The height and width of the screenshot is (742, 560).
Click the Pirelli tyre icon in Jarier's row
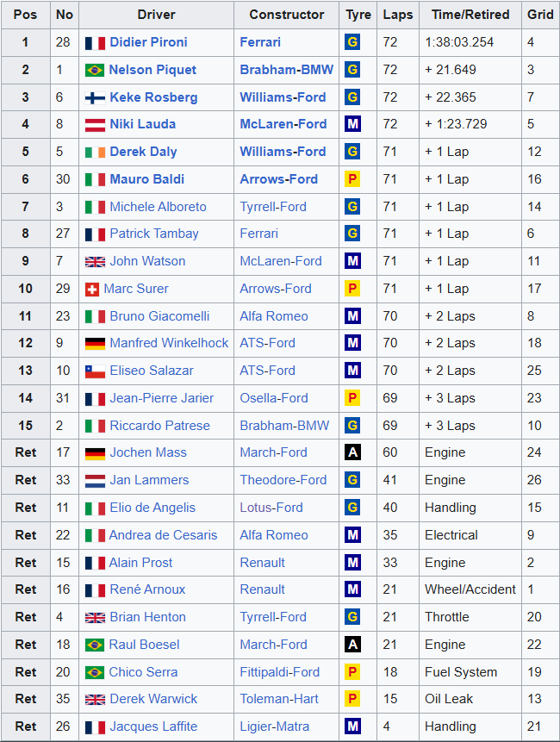tap(352, 398)
